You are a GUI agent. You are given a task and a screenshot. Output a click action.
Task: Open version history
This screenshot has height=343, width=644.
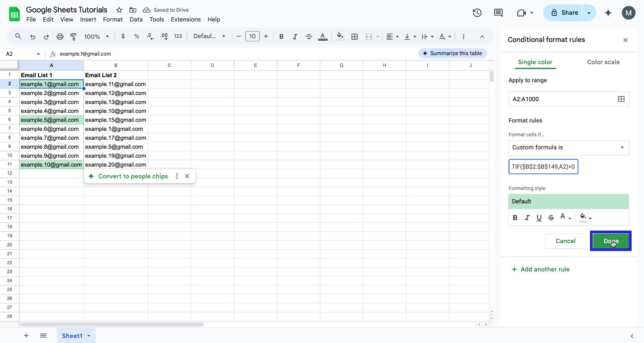[477, 13]
